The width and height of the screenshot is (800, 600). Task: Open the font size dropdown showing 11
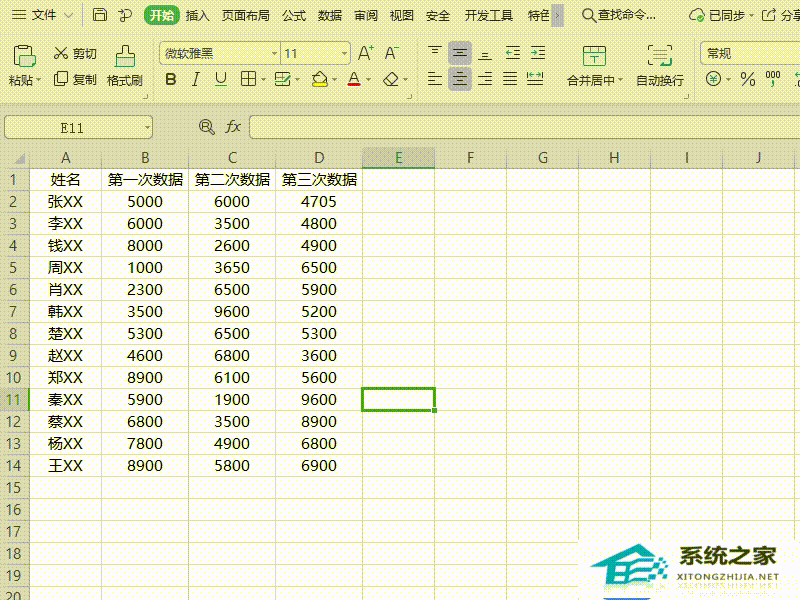tap(344, 53)
